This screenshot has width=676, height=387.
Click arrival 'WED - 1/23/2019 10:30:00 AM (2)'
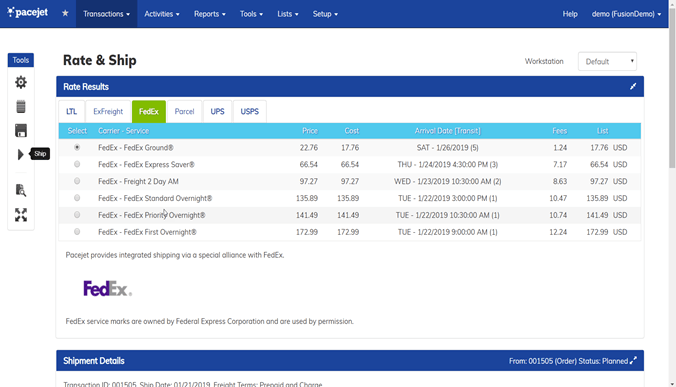point(448,181)
